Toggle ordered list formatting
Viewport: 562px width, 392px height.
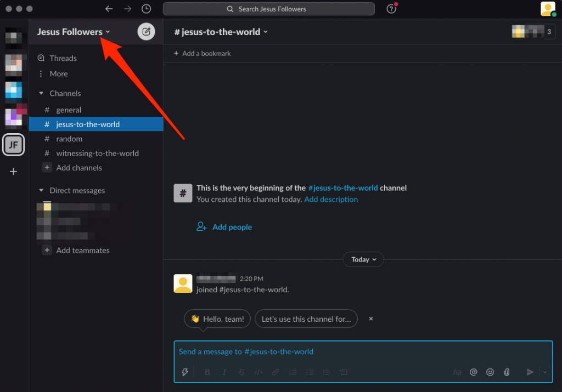[293, 372]
